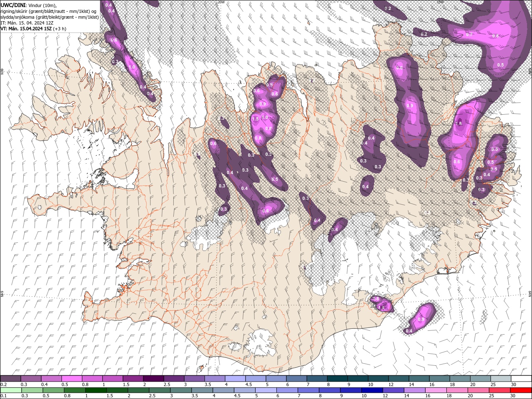Select the rain-scale swatch for 3–3.5 mm
The image size is (532, 399).
(x=181, y=390)
